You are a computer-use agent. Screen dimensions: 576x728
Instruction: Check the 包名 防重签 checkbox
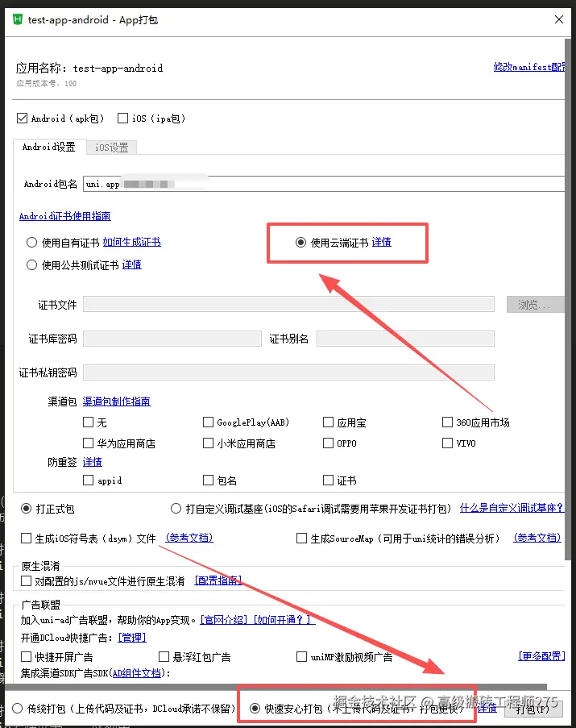click(208, 480)
